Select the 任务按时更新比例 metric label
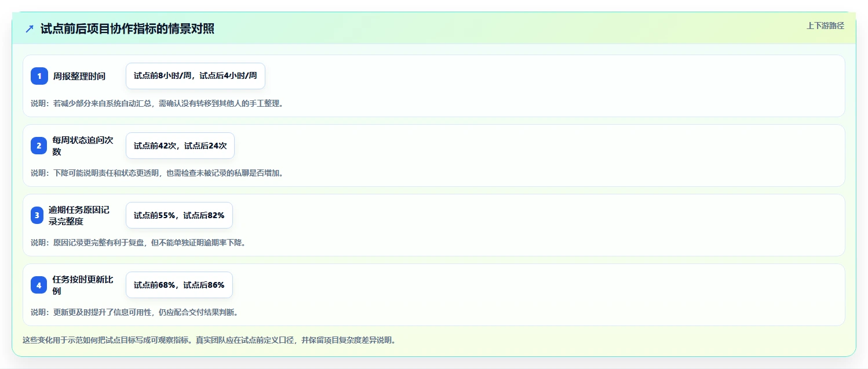This screenshot has width=868, height=369. [83, 285]
